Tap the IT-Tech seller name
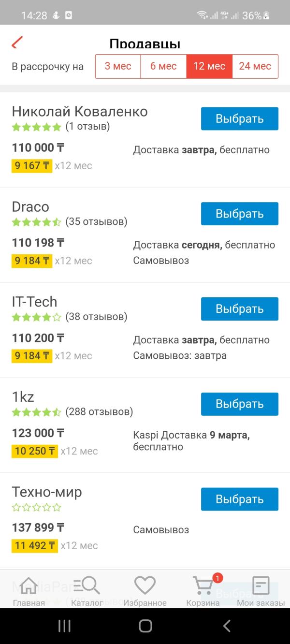290x644 pixels. [x=34, y=302]
